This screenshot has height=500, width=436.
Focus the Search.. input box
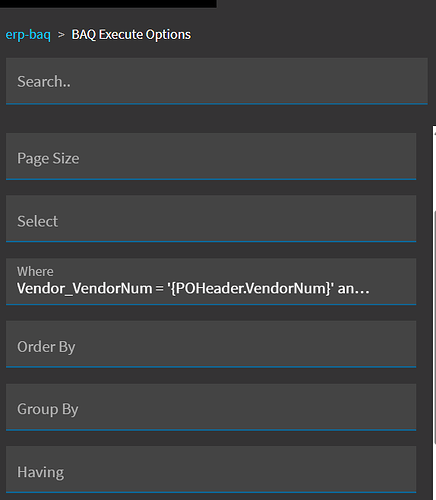217,81
